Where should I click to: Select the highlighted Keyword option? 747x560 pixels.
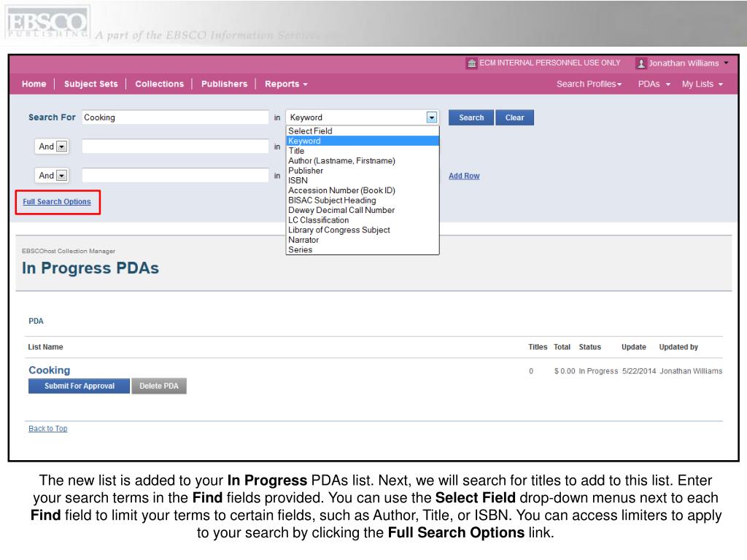click(x=362, y=141)
